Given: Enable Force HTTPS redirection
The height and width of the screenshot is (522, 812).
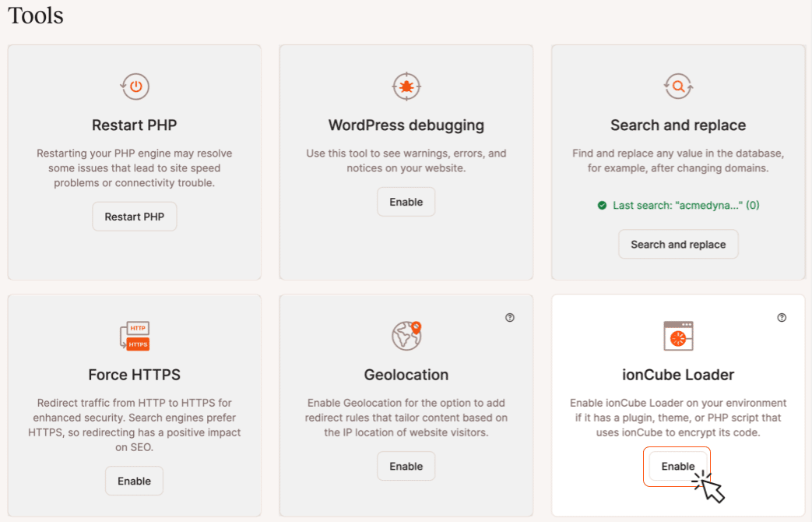Looking at the screenshot, I should [x=134, y=481].
